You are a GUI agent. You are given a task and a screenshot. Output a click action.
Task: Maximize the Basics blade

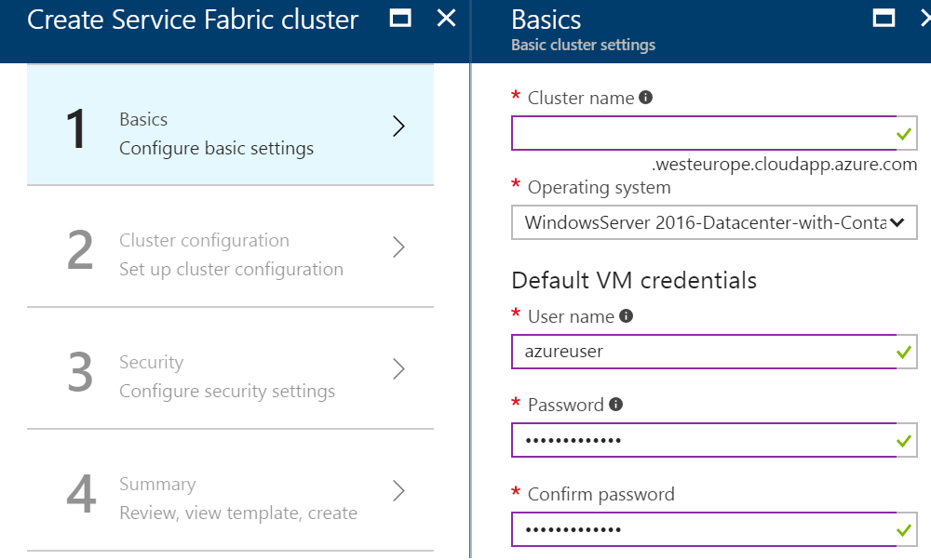[884, 19]
